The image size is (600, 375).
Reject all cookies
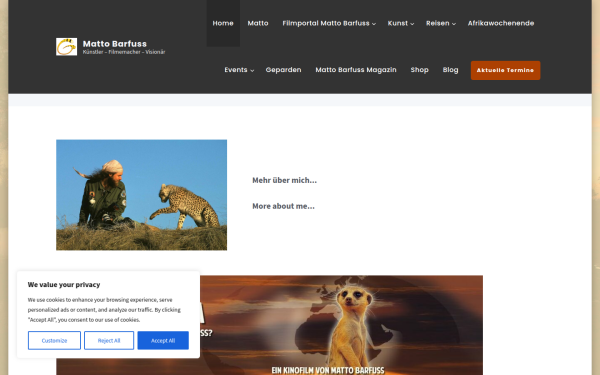point(109,341)
